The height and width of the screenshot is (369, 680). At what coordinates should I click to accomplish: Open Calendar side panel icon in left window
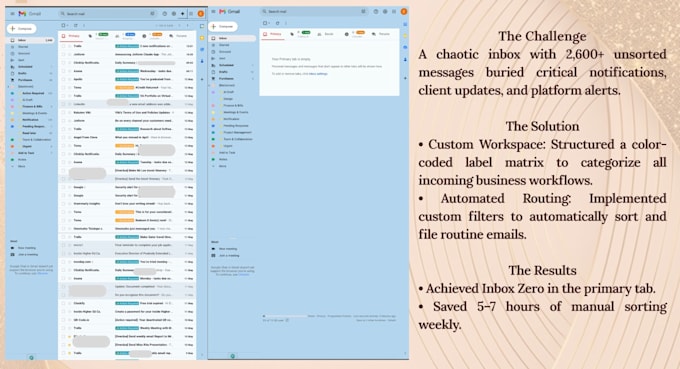202,26
